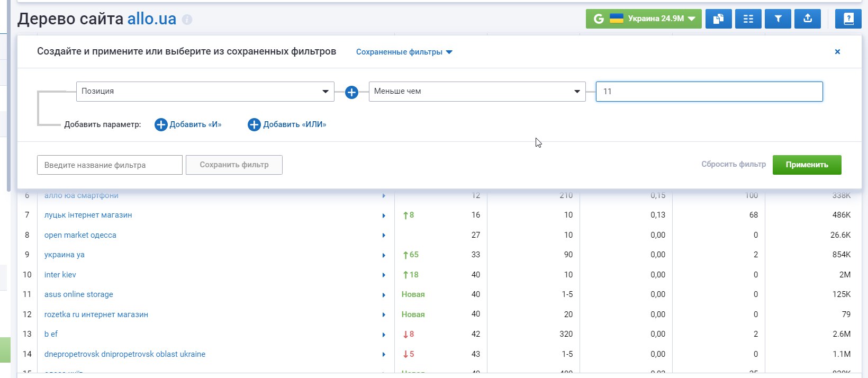Click the plus icon between Позиция and Меньше чем
Viewport: 868px width, 378px height.
[x=351, y=92]
